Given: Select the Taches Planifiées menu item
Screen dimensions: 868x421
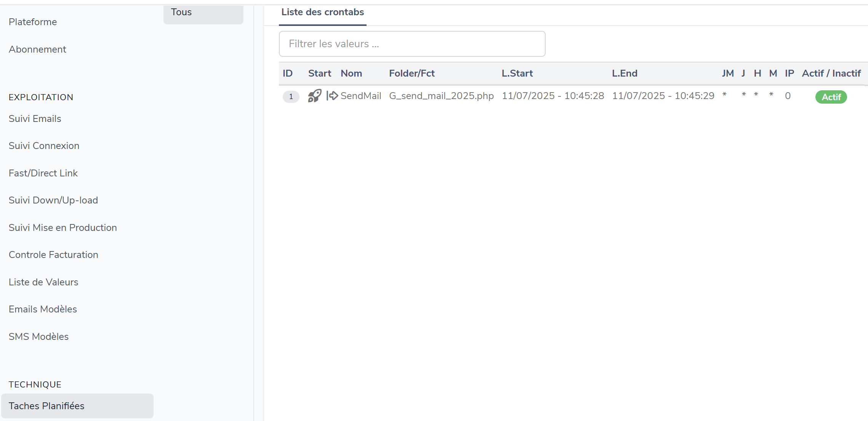Looking at the screenshot, I should point(46,406).
